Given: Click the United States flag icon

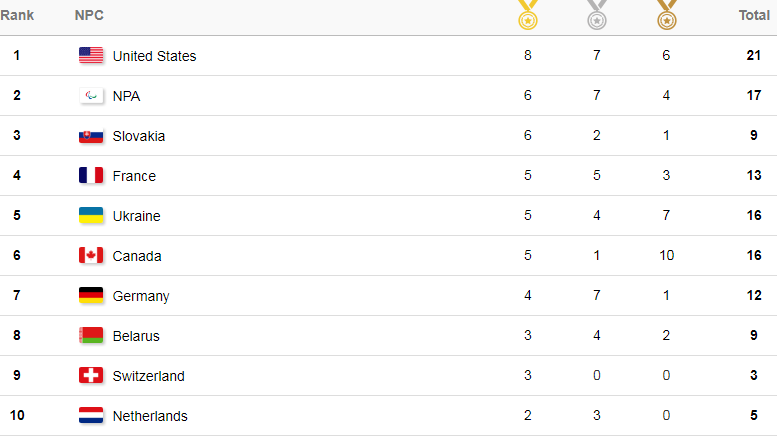Looking at the screenshot, I should pos(91,55).
